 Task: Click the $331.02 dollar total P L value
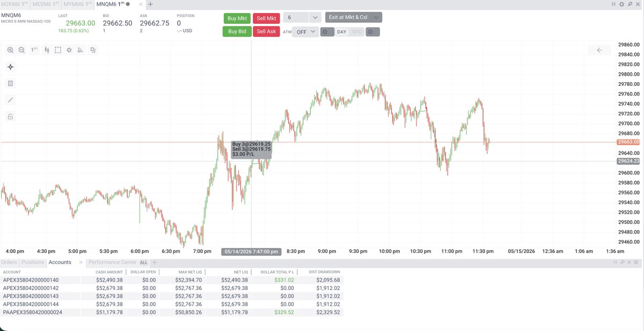click(x=284, y=280)
